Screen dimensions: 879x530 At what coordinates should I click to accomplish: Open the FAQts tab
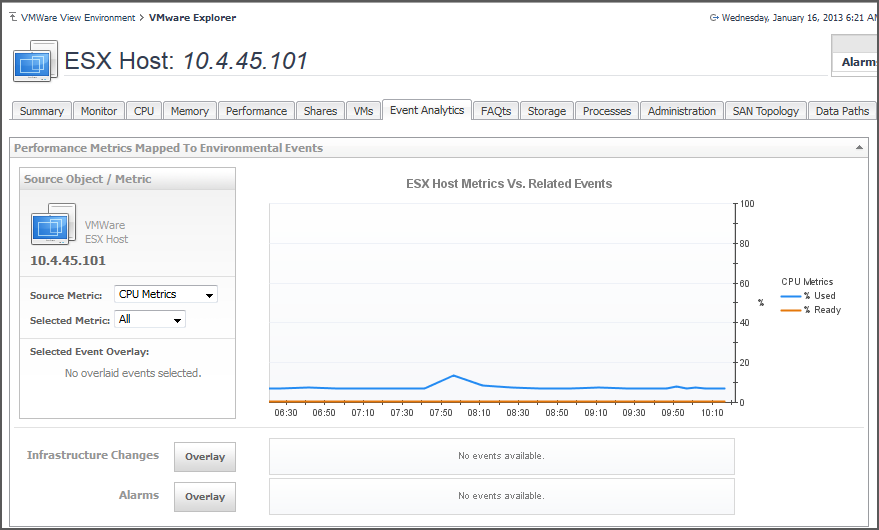click(496, 111)
